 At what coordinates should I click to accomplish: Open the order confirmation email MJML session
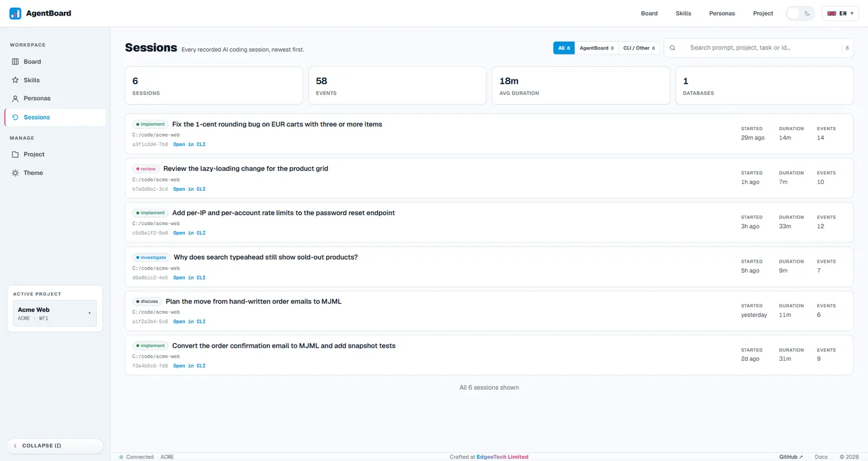[283, 346]
